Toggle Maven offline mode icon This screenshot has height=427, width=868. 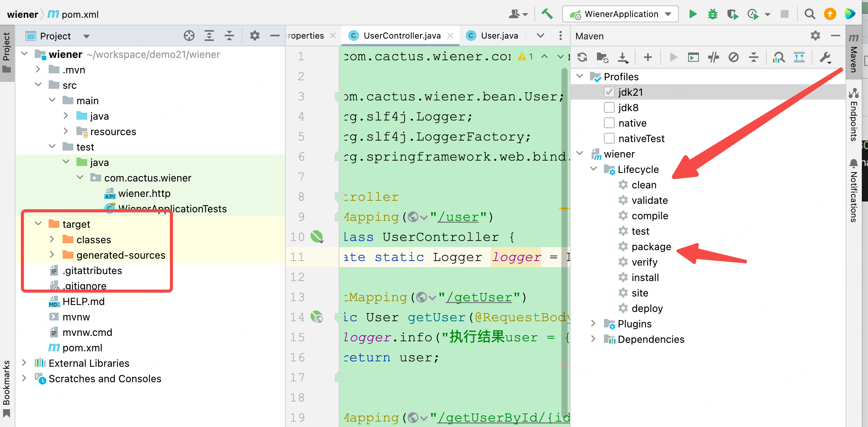[x=714, y=58]
